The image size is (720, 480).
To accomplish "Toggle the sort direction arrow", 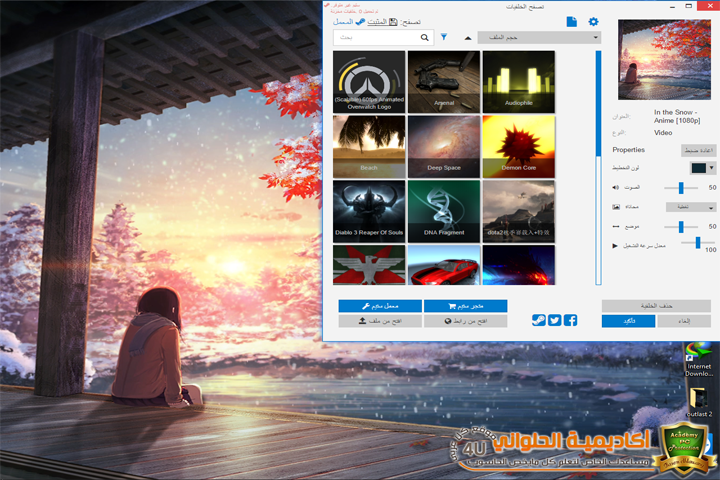I will (467, 38).
